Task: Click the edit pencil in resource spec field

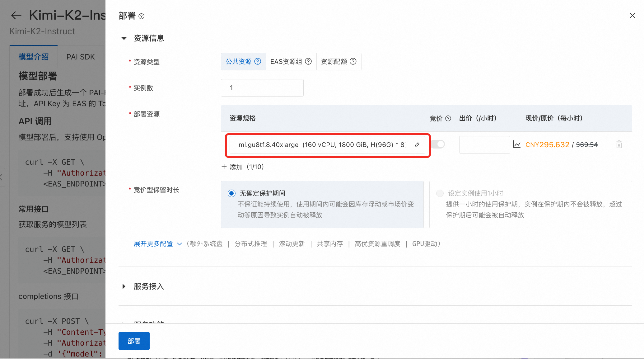Action: [x=417, y=145]
